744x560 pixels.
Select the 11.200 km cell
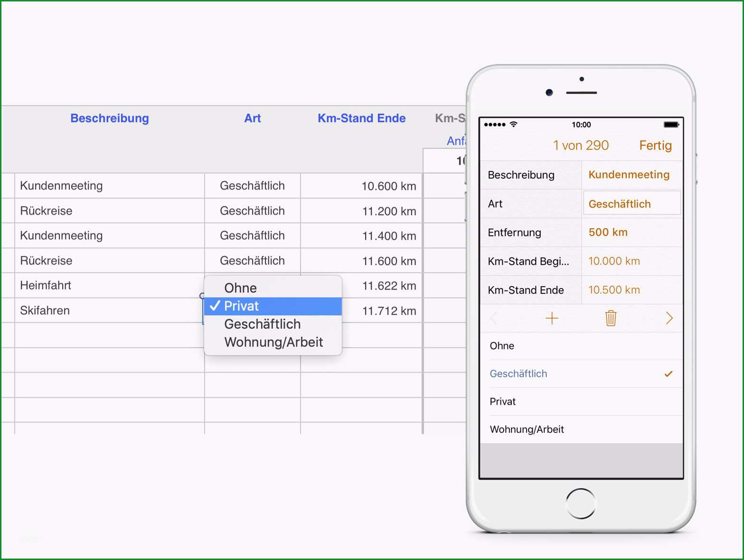point(361,211)
